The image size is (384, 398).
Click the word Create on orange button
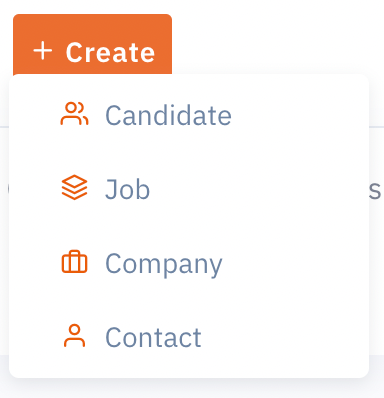110,52
